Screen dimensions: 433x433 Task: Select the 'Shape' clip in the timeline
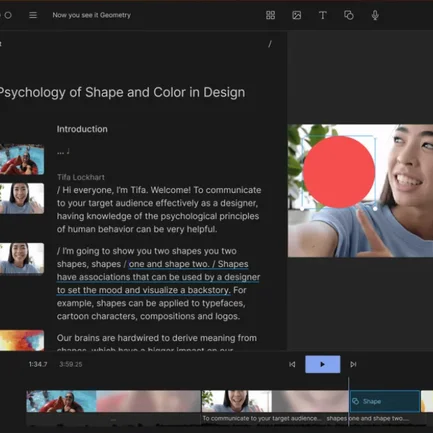pyautogui.click(x=385, y=401)
